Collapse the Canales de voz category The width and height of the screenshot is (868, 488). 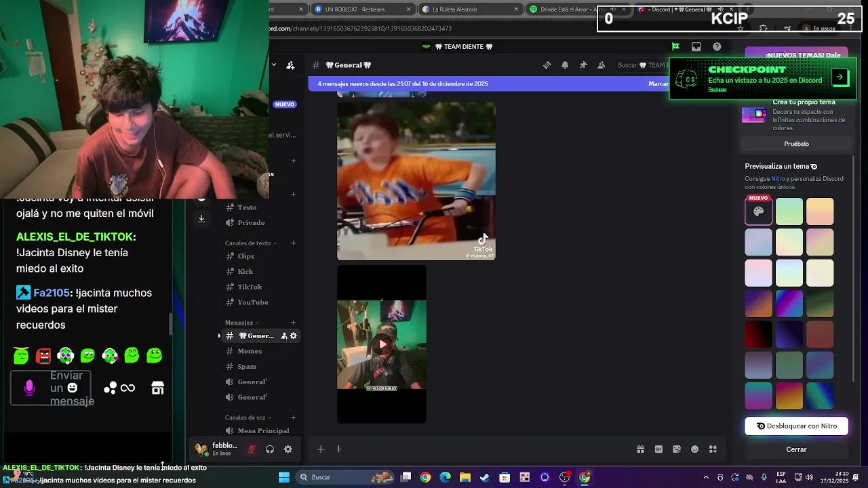(248, 418)
